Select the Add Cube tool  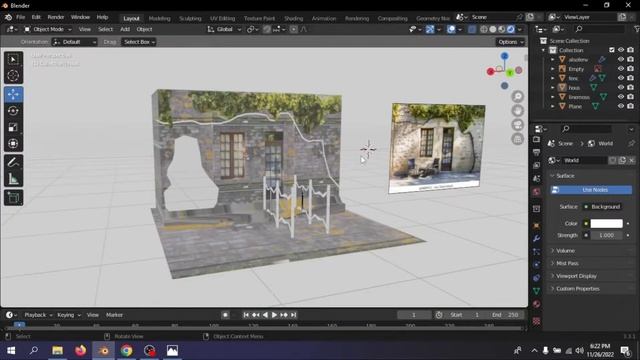[x=13, y=198]
